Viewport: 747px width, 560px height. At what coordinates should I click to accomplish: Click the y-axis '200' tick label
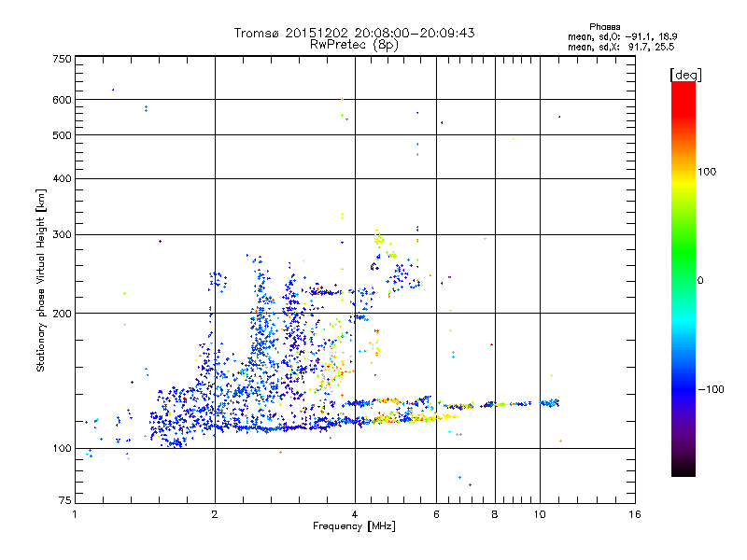[x=63, y=314]
